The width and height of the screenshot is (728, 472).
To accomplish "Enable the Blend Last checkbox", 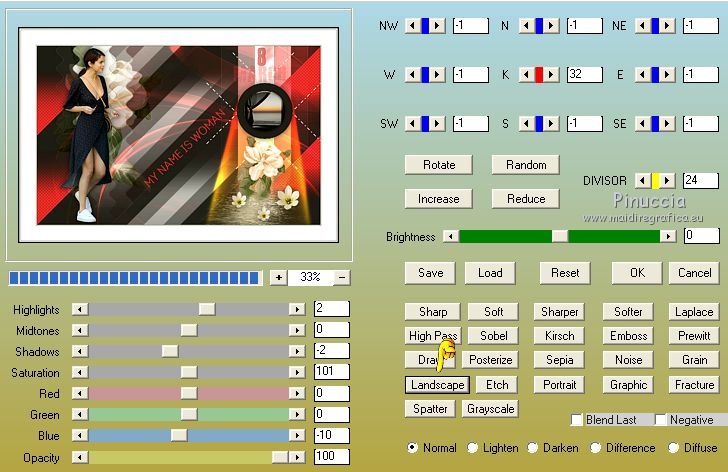I will tap(577, 420).
